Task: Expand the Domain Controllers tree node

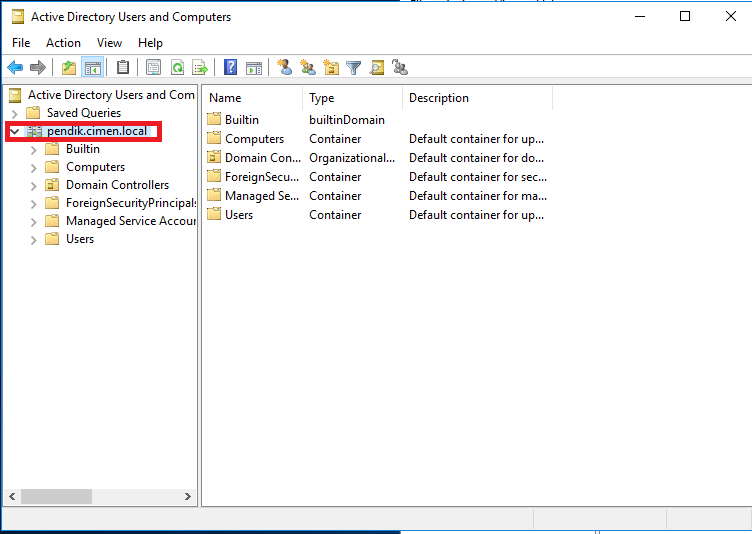Action: pos(34,186)
